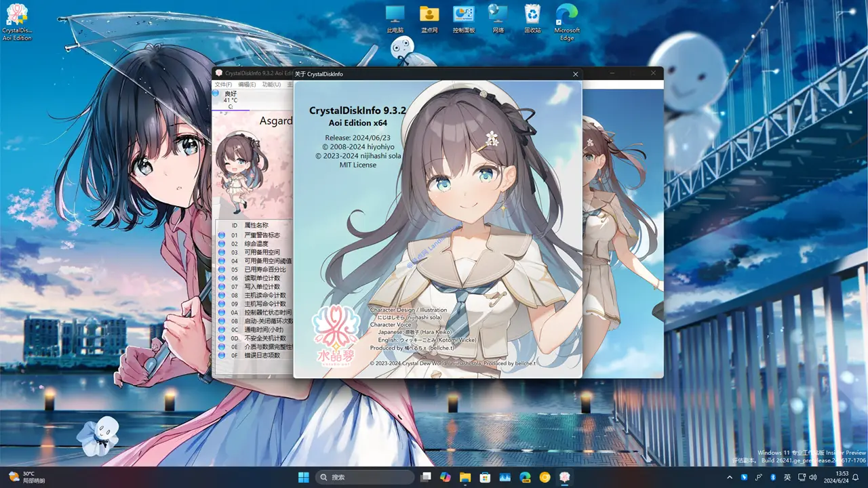The height and width of the screenshot is (488, 868).
Task: Open Edge Canary from the taskbar
Action: (525, 477)
